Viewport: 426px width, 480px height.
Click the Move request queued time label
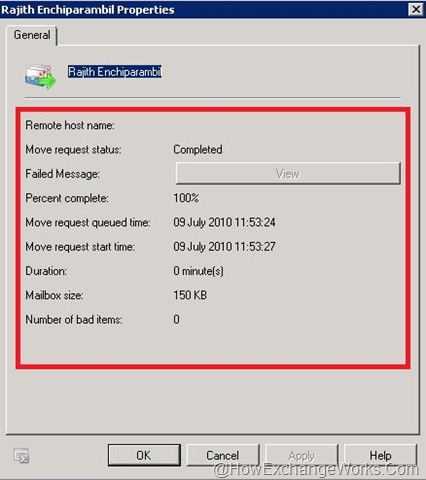pyautogui.click(x=88, y=223)
